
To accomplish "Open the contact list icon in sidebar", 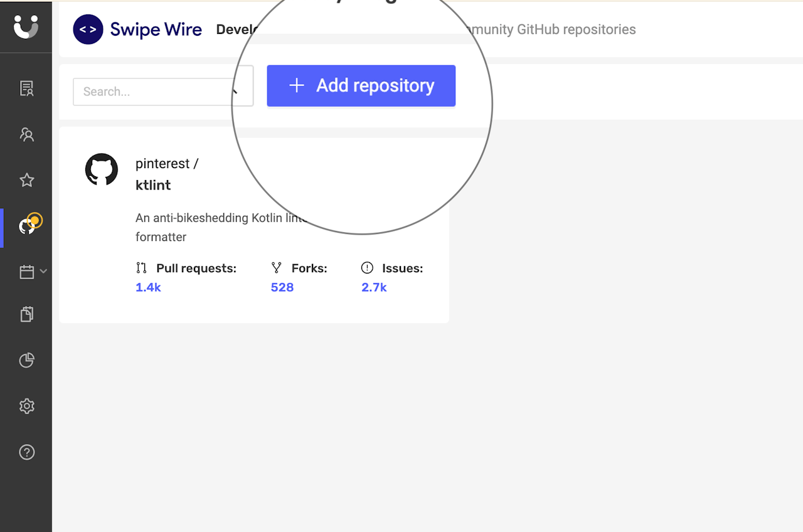I will click(26, 88).
